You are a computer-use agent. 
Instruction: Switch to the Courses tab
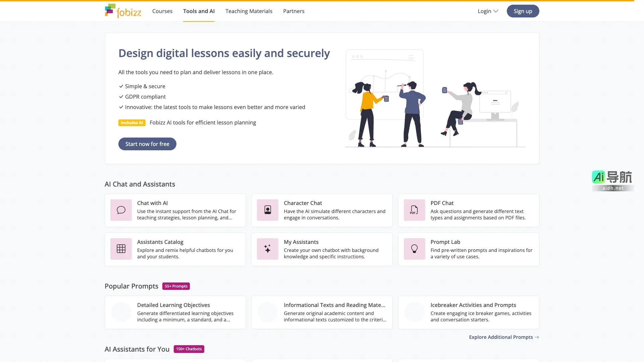point(162,11)
